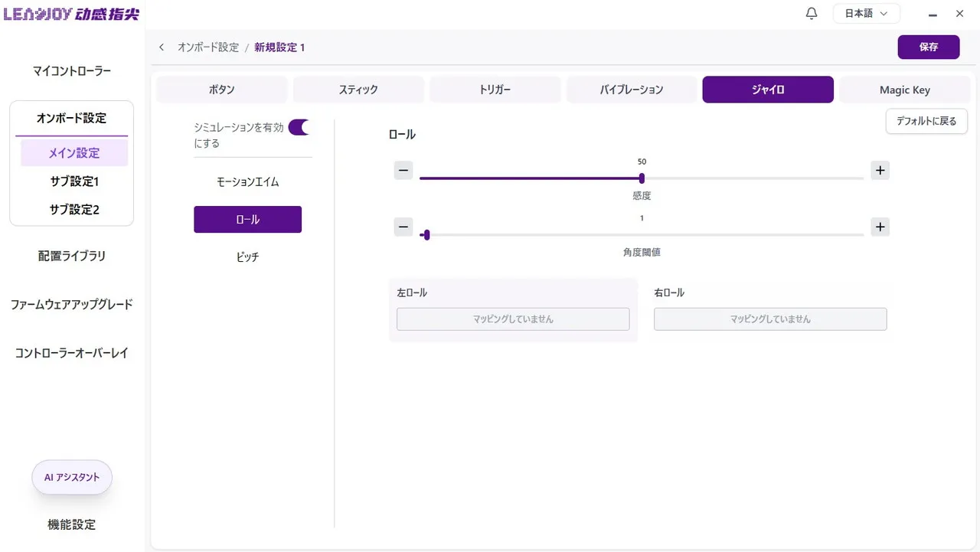Switch to the トリガー tab
The width and height of the screenshot is (980, 552).
coord(495,90)
